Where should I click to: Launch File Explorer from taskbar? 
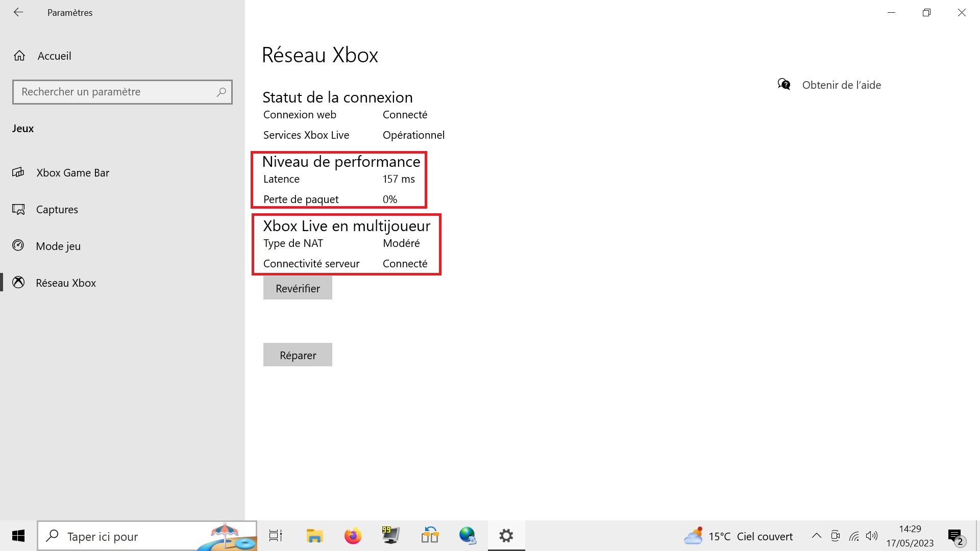click(x=314, y=536)
